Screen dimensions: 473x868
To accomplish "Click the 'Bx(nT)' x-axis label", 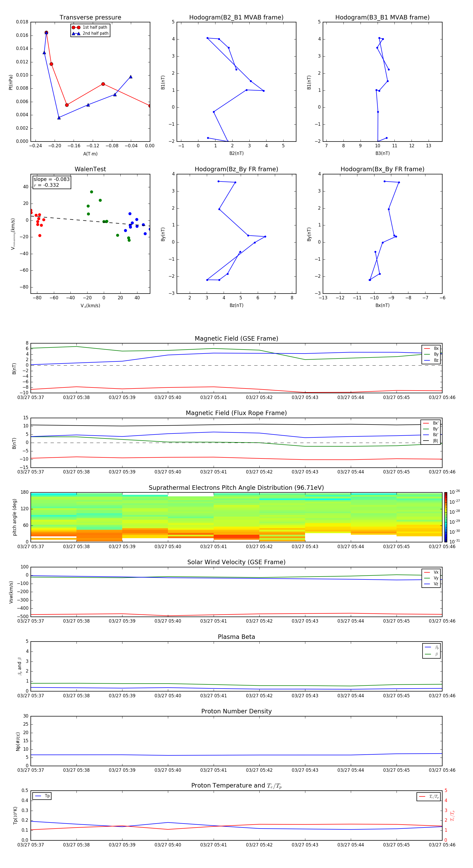I will pyautogui.click(x=382, y=305).
